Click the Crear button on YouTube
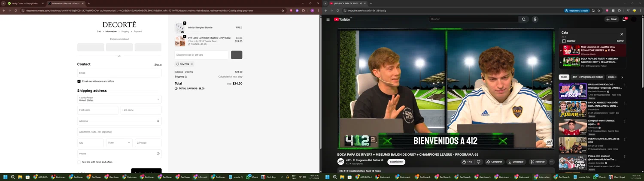Image resolution: width=644 pixels, height=181 pixels. click(611, 19)
